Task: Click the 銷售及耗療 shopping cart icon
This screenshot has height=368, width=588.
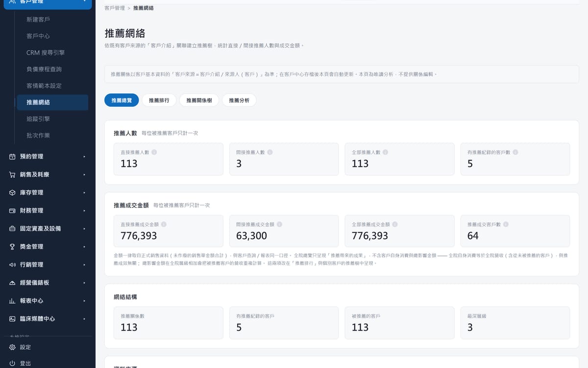Action: pos(12,175)
